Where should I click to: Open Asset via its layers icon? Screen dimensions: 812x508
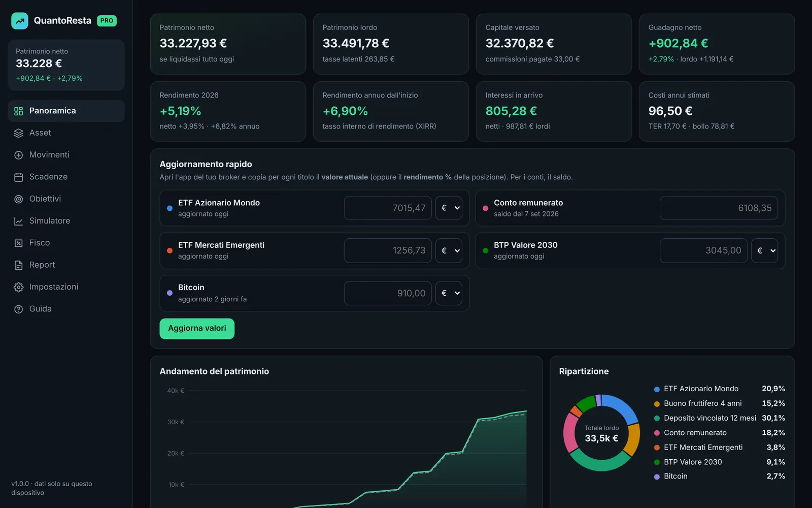(x=19, y=133)
